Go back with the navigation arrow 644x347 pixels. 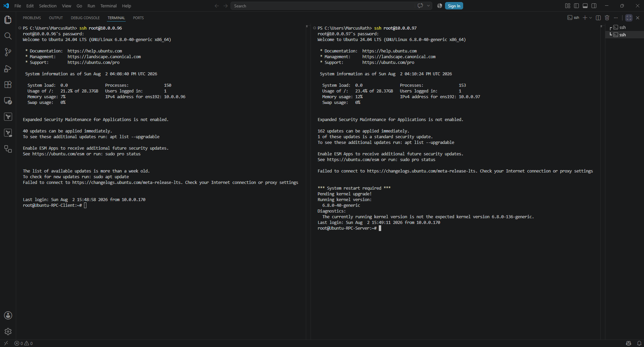(x=217, y=6)
